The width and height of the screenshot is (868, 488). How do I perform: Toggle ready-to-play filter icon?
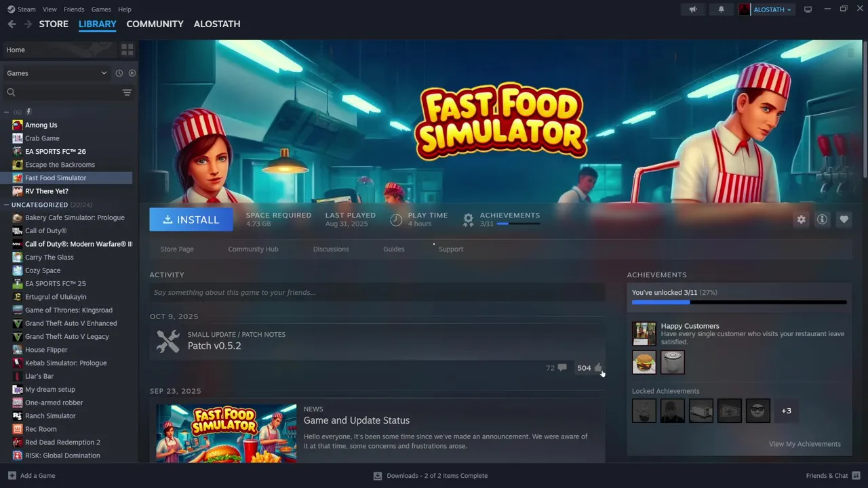[132, 73]
